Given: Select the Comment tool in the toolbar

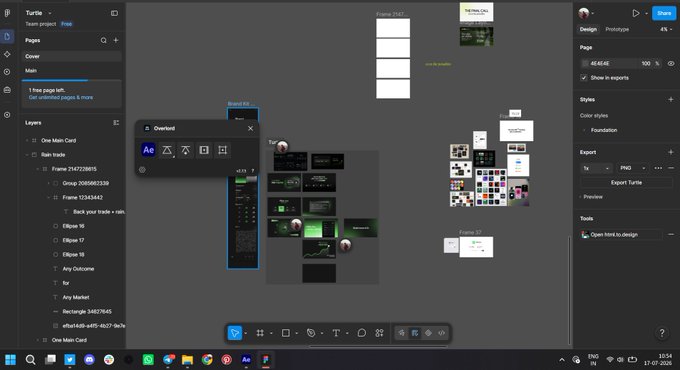Looking at the screenshot, I should [x=361, y=333].
